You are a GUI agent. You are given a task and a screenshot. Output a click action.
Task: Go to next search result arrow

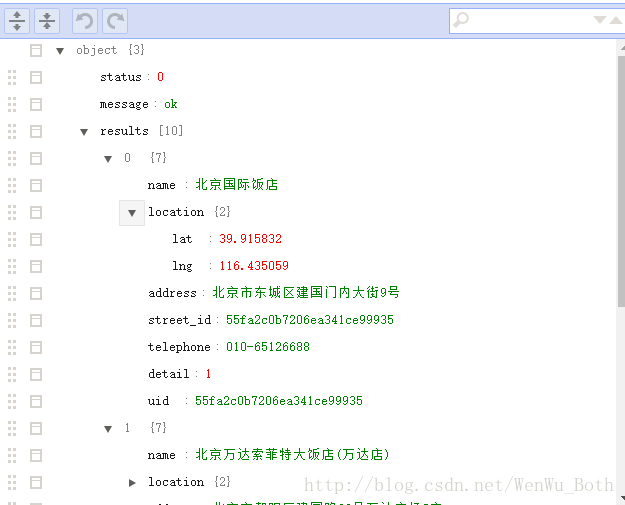click(x=599, y=20)
